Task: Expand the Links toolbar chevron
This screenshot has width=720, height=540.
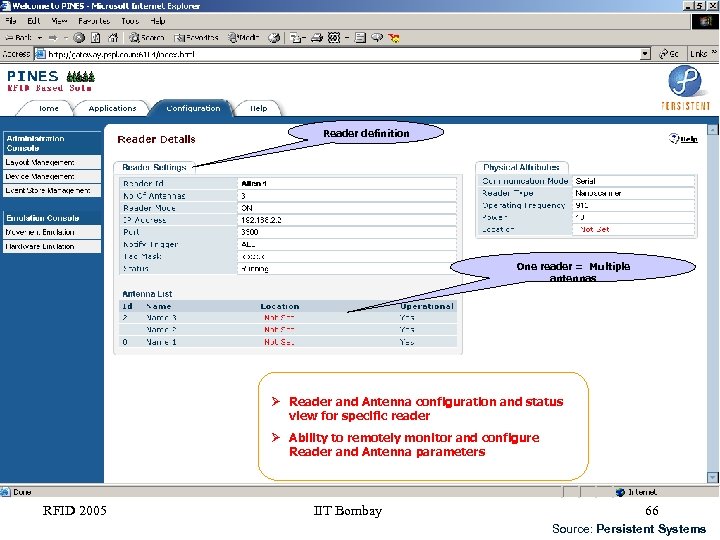Action: 714,53
